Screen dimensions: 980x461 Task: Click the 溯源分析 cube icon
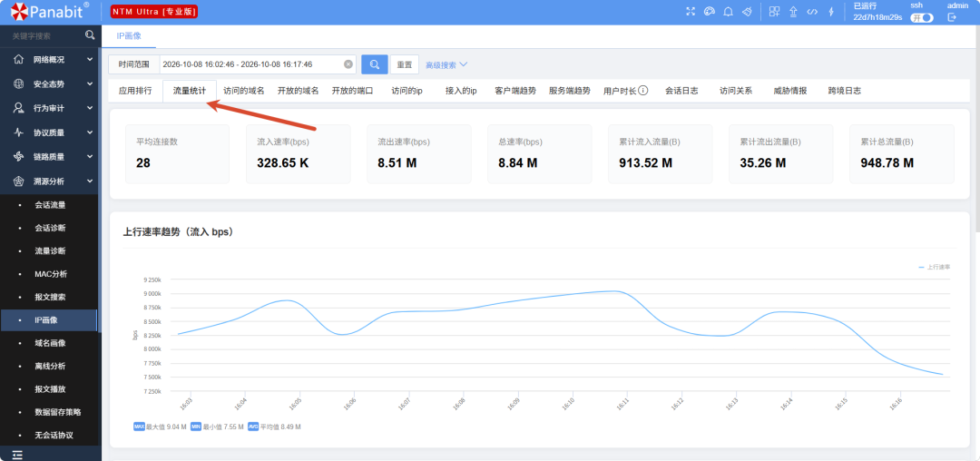click(x=19, y=181)
